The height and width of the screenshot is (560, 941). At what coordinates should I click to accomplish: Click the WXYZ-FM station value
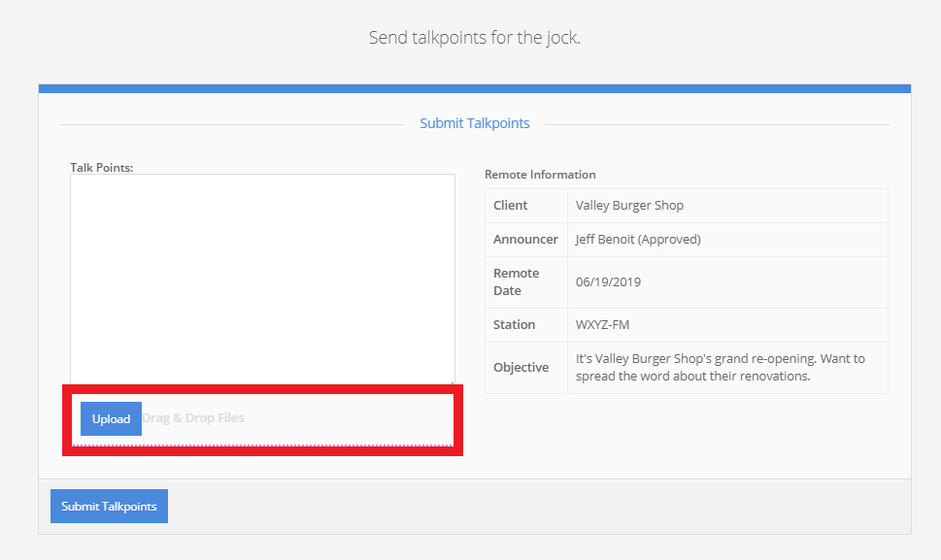pos(603,325)
